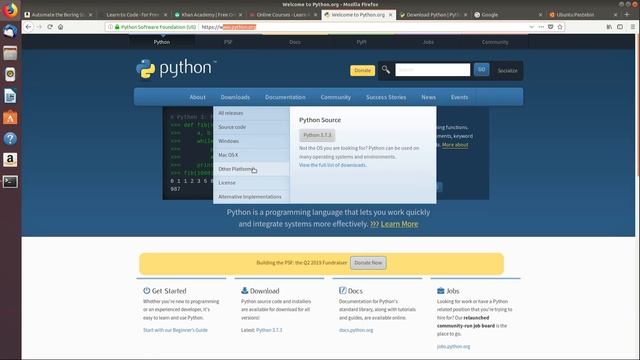
Task: Open the Events nav menu
Action: [459, 97]
